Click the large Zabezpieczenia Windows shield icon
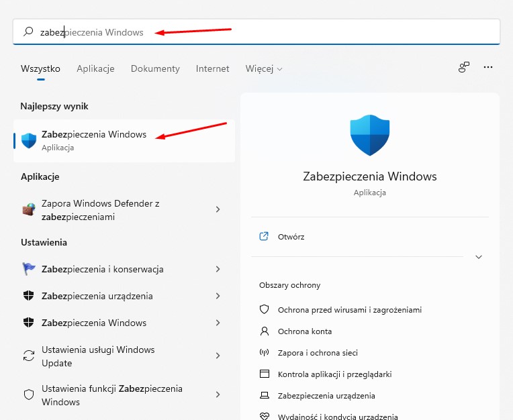This screenshot has width=513, height=420. (369, 136)
